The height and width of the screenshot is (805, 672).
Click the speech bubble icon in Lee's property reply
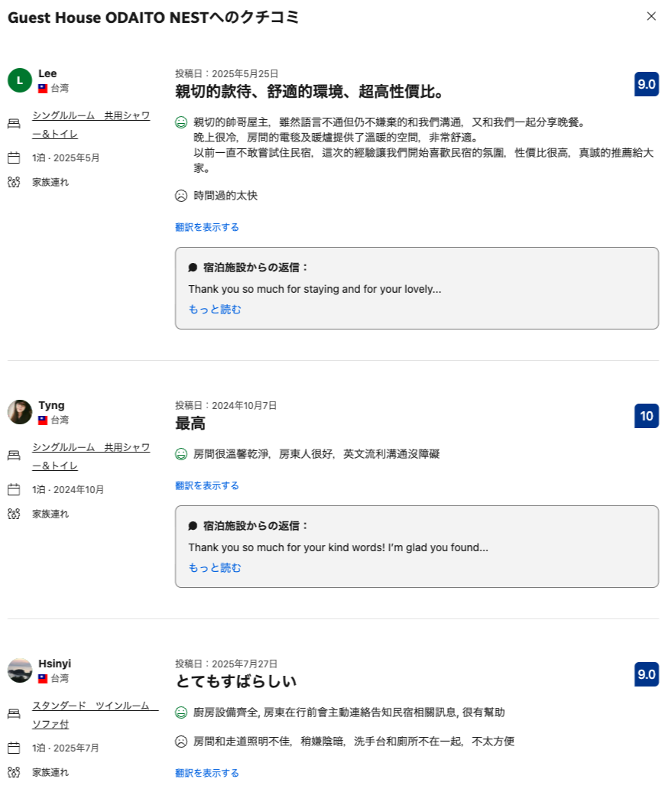pyautogui.click(x=193, y=268)
